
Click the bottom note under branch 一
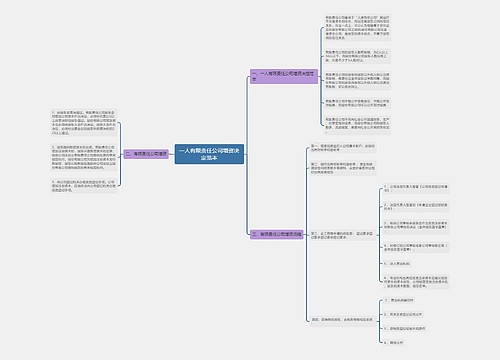tap(357, 125)
